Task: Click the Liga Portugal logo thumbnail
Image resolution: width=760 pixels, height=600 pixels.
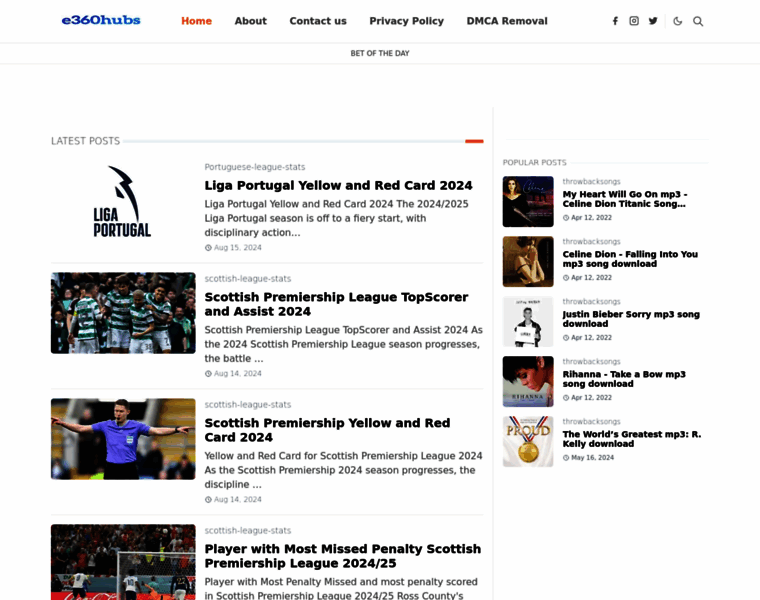Action: (123, 202)
